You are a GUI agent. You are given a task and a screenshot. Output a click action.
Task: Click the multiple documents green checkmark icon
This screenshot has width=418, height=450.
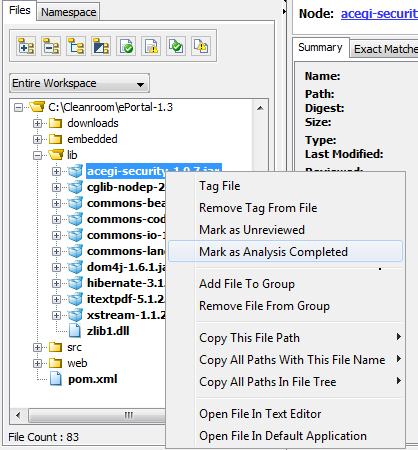tap(176, 46)
